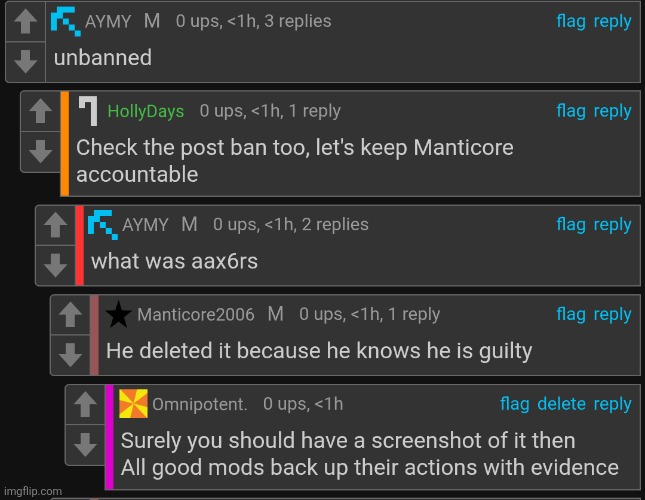Open Manticore2006's profile name
This screenshot has width=645, height=500.
click(196, 315)
